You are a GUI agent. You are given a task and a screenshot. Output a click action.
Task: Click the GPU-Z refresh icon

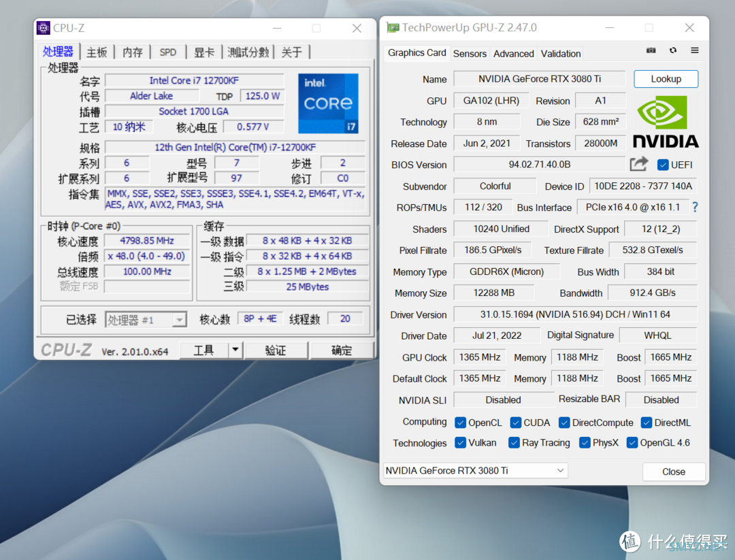pos(673,50)
